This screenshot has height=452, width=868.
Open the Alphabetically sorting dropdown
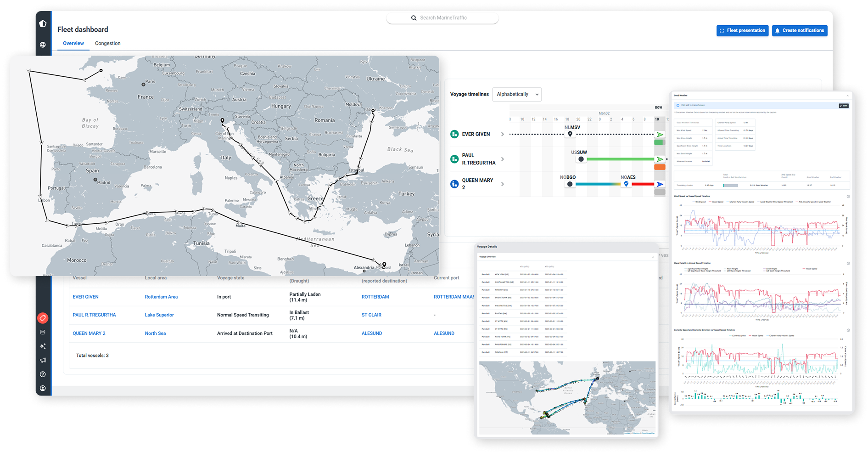[517, 94]
